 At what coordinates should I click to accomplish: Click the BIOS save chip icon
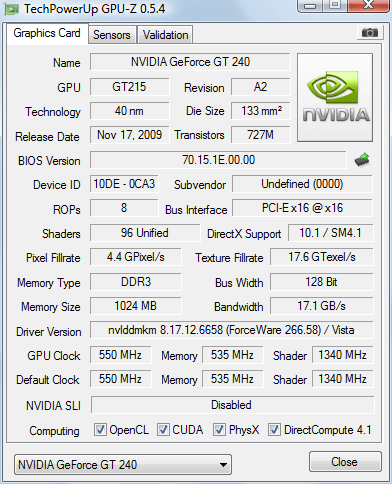point(362,160)
